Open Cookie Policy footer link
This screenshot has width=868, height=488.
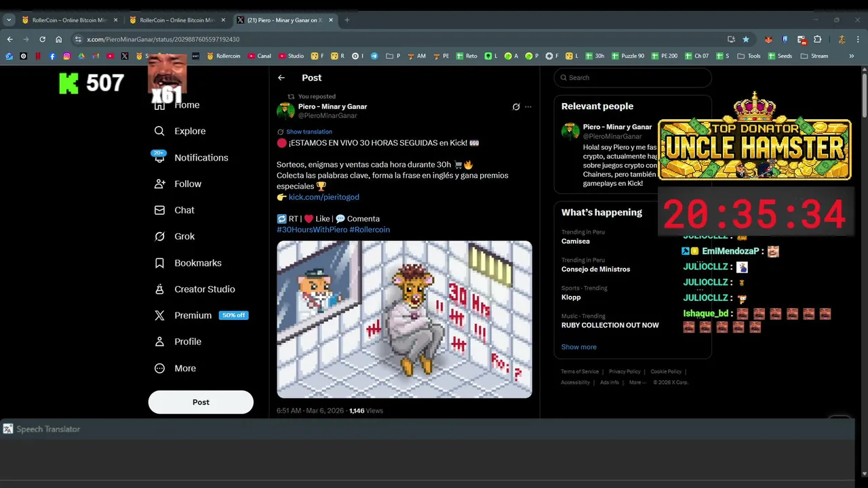click(x=666, y=371)
